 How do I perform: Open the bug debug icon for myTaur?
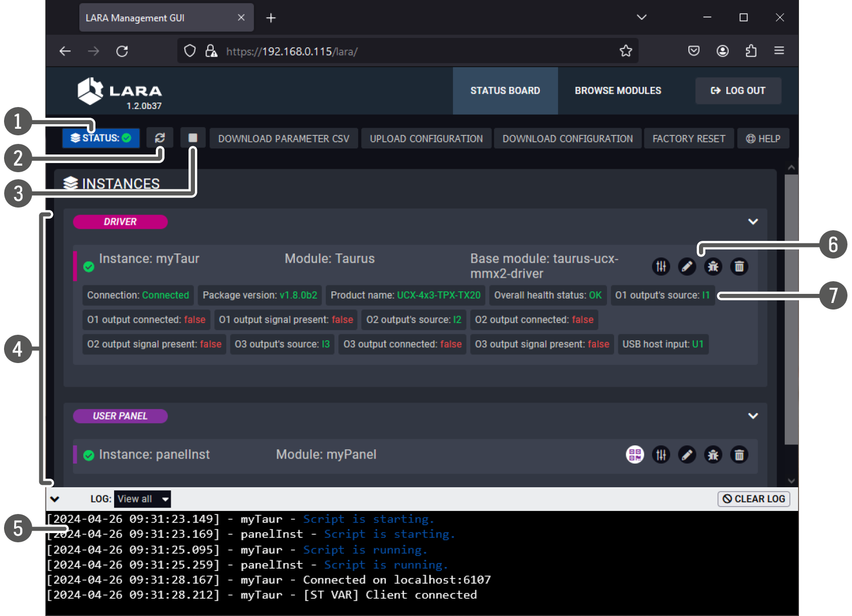[x=713, y=266]
